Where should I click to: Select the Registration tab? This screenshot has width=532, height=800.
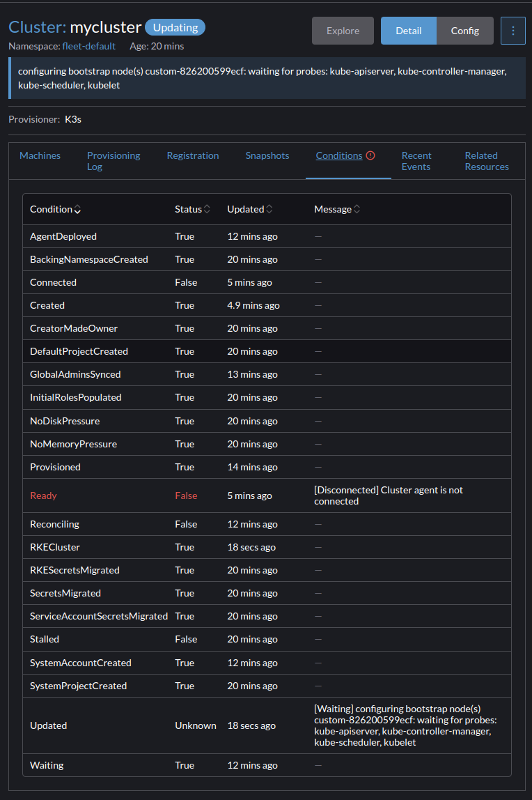point(193,155)
